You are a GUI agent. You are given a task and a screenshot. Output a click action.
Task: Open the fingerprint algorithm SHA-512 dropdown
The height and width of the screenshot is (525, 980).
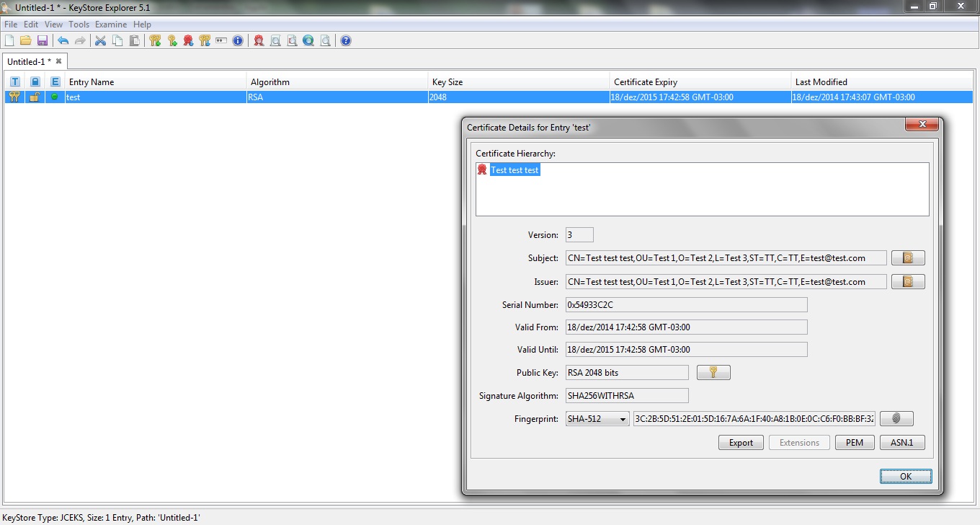tap(597, 418)
